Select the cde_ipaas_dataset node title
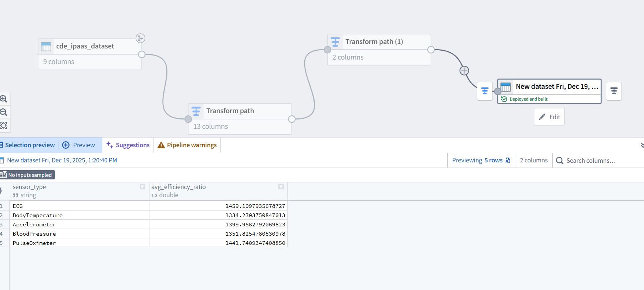The height and width of the screenshot is (290, 644). click(x=85, y=46)
